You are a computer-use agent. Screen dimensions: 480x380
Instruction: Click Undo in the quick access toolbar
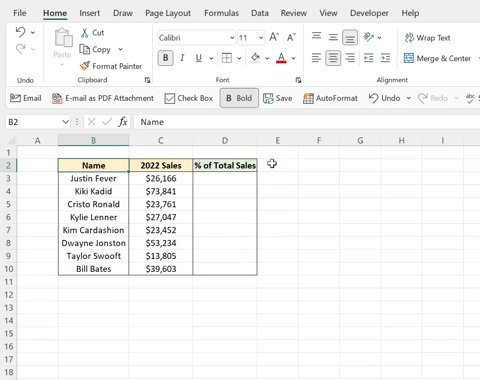tap(384, 98)
